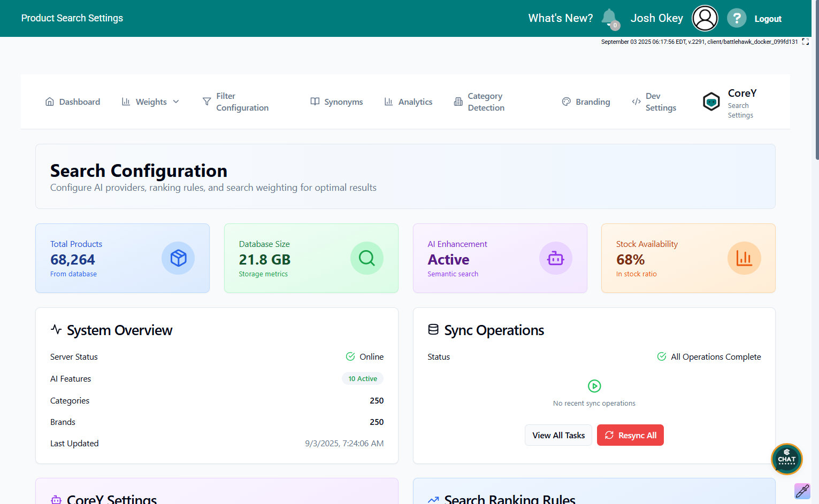Expand the Weights dropdown menu
819x504 pixels.
(x=151, y=102)
